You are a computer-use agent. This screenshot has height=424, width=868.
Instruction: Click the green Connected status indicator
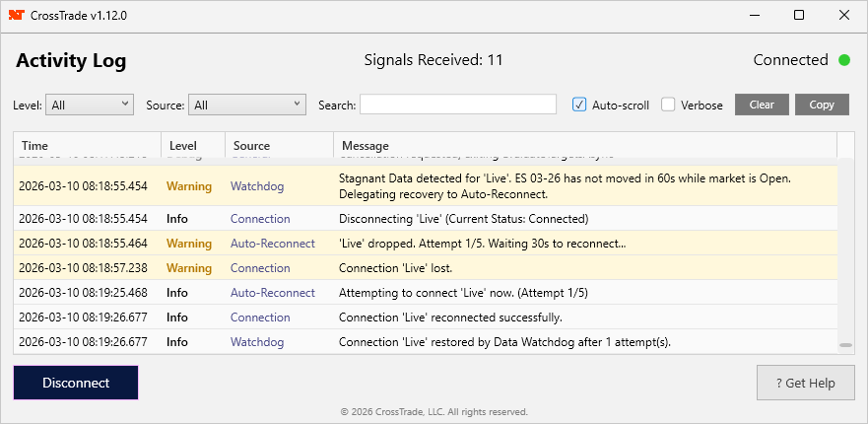pyautogui.click(x=844, y=60)
